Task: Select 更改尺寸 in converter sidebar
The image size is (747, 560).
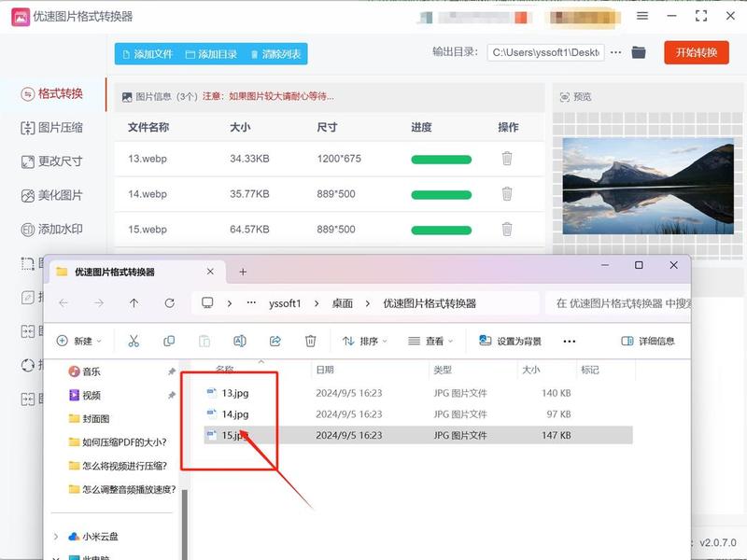Action: coord(52,161)
